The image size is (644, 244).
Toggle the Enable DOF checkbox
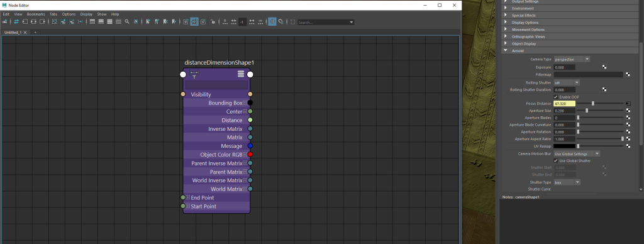click(x=556, y=97)
